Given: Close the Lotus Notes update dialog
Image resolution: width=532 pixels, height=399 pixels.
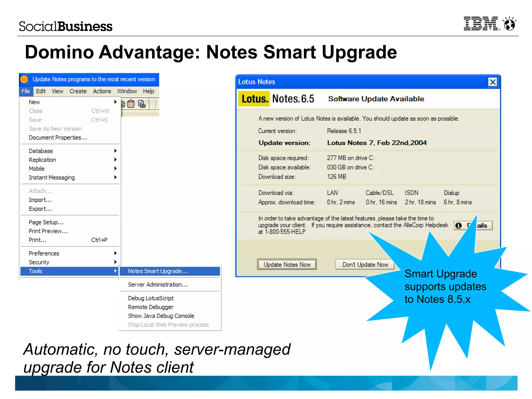Looking at the screenshot, I should (x=493, y=82).
